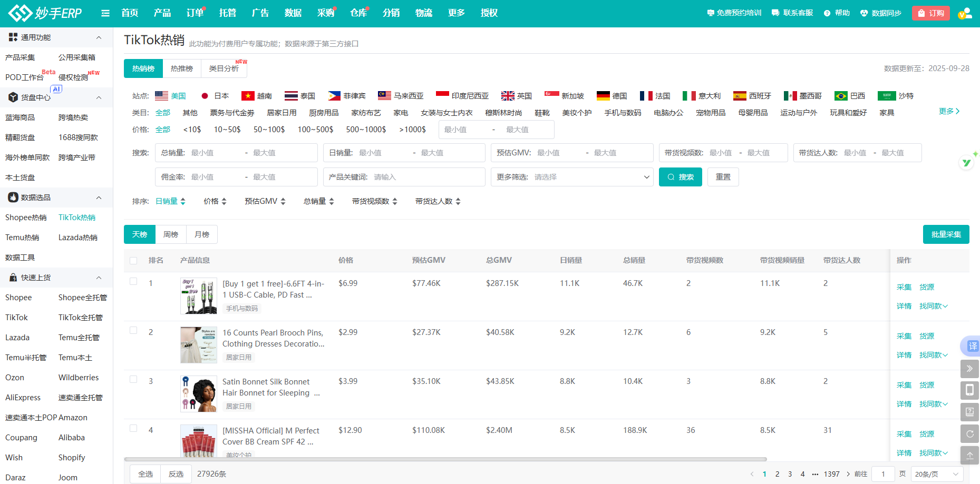This screenshot has height=484, width=980.
Task: Click the 沙特 flag icon
Action: click(x=887, y=96)
